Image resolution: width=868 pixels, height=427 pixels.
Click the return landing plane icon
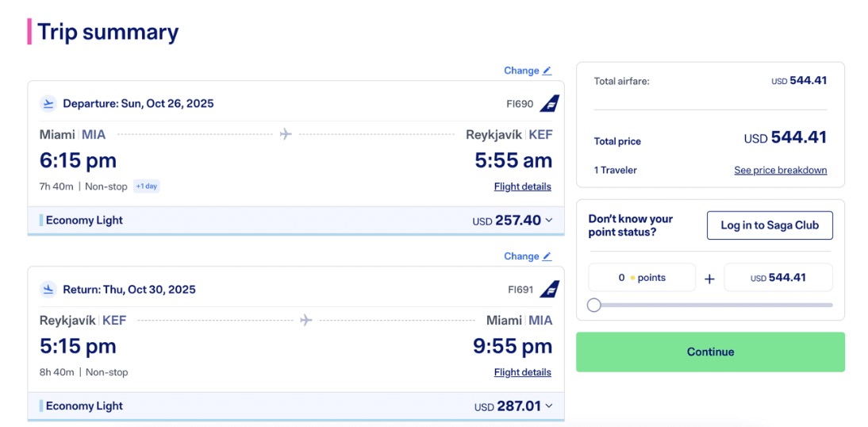point(48,289)
